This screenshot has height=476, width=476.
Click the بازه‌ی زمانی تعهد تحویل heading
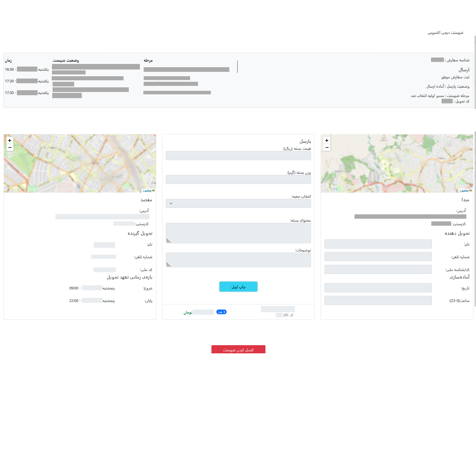(x=129, y=277)
